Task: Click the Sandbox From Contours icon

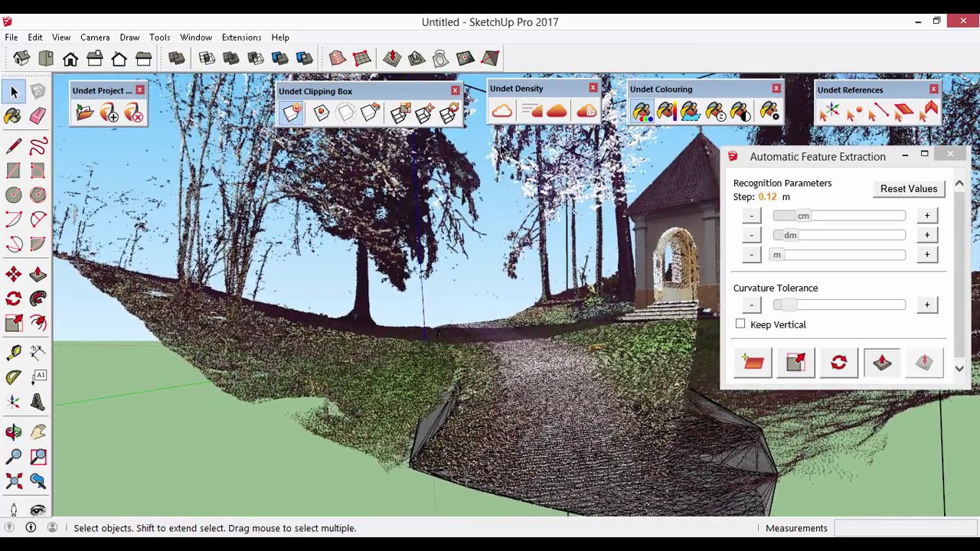Action: coord(338,58)
